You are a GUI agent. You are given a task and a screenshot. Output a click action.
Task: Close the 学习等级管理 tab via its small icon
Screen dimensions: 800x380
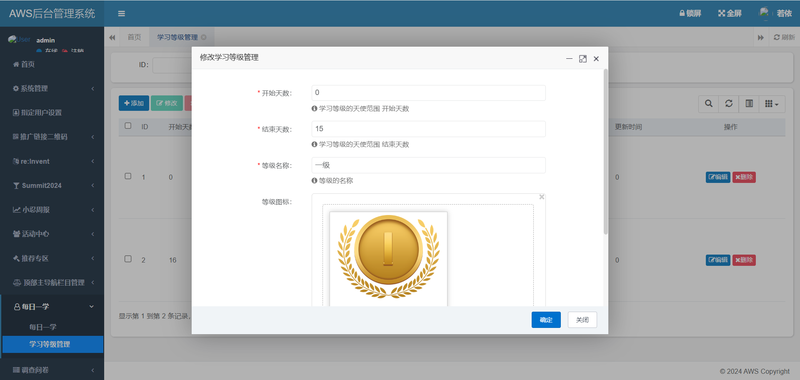pyautogui.click(x=204, y=38)
